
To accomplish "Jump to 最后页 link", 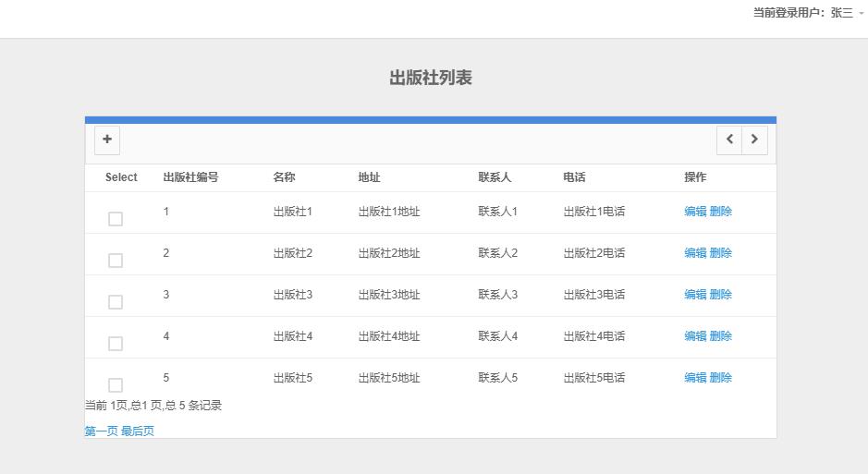I will tap(138, 431).
